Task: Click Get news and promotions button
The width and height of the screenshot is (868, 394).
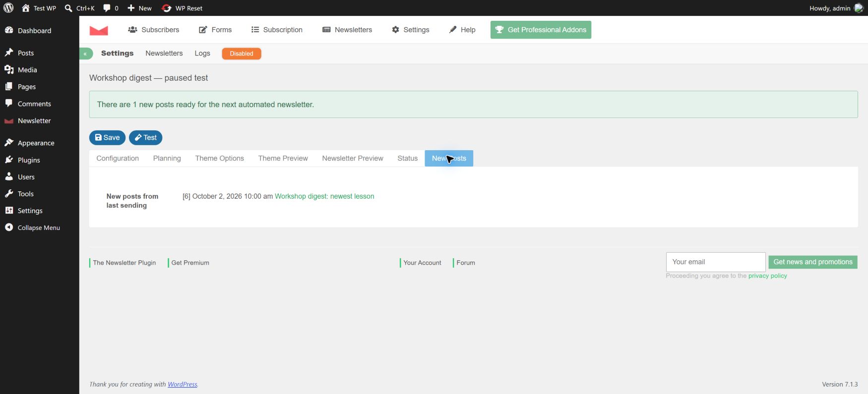Action: point(813,262)
